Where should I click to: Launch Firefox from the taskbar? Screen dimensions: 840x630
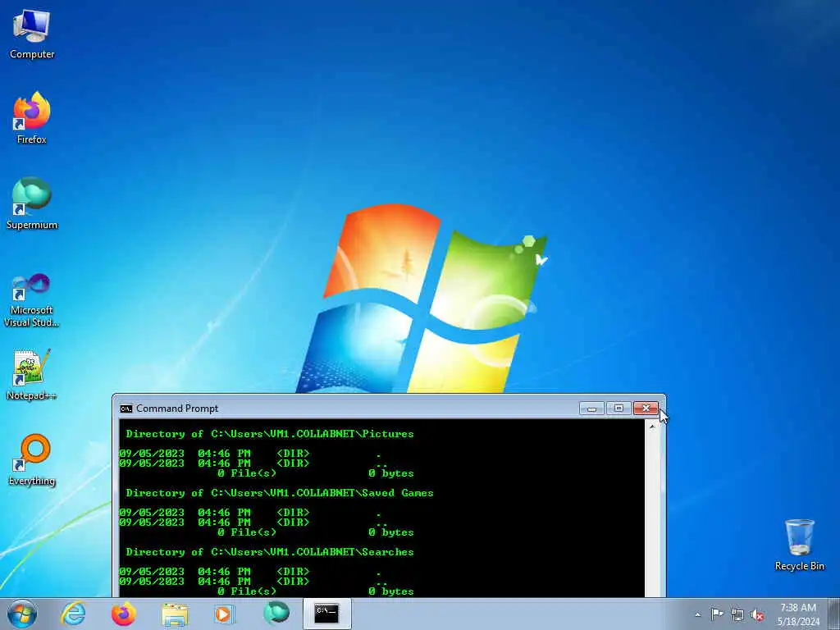tap(124, 614)
